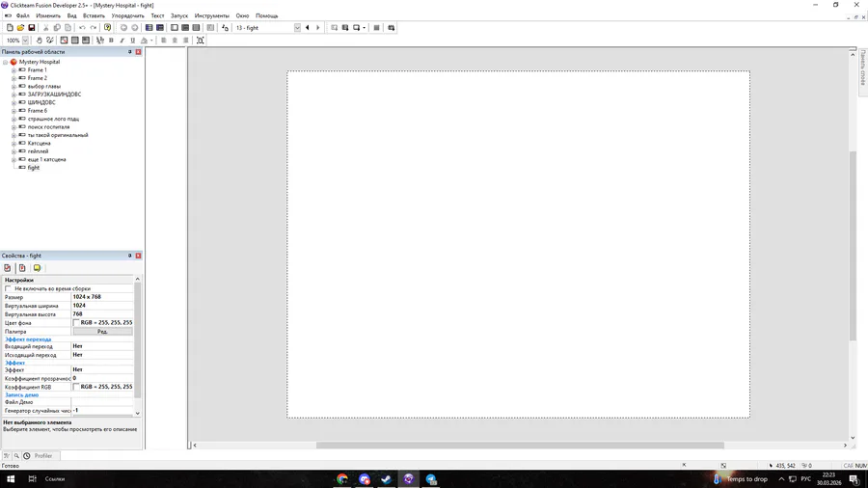868x488 pixels.
Task: Click the Build/settings icon at toolbar end
Action: coord(392,28)
